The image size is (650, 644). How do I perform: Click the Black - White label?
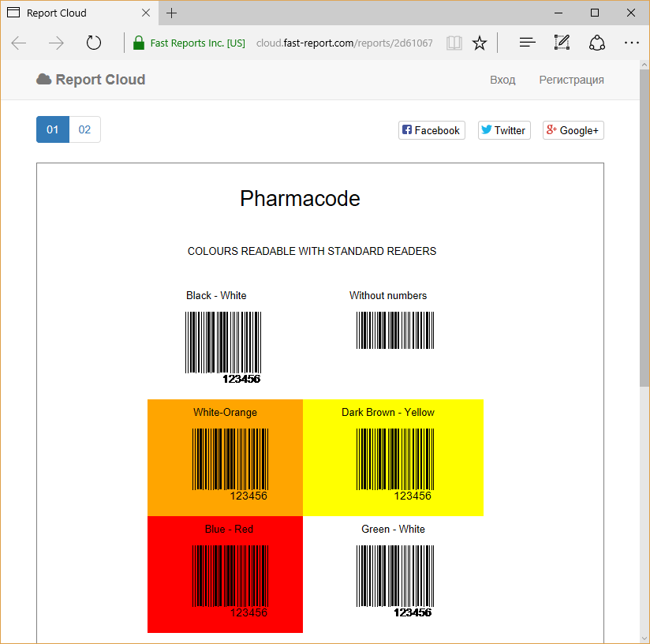(216, 296)
